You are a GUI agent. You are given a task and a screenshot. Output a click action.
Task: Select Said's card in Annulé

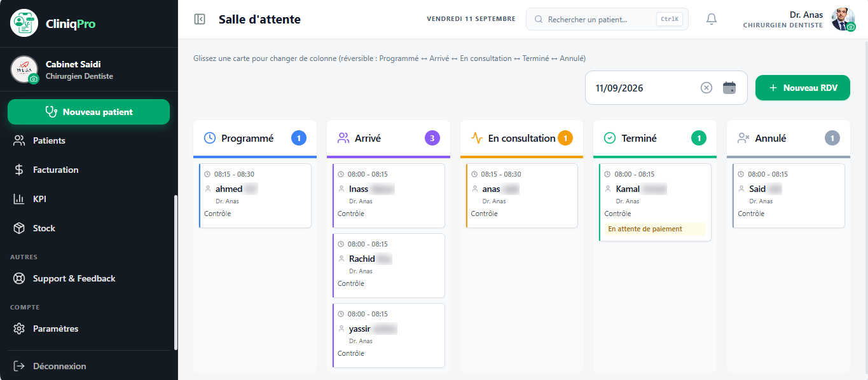789,196
